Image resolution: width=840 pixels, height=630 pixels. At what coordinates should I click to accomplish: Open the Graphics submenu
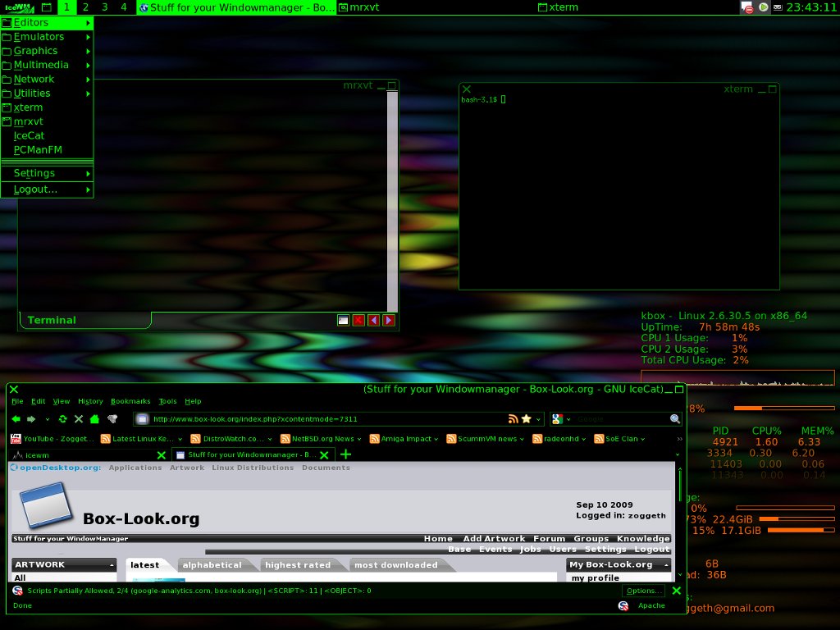pyautogui.click(x=47, y=51)
